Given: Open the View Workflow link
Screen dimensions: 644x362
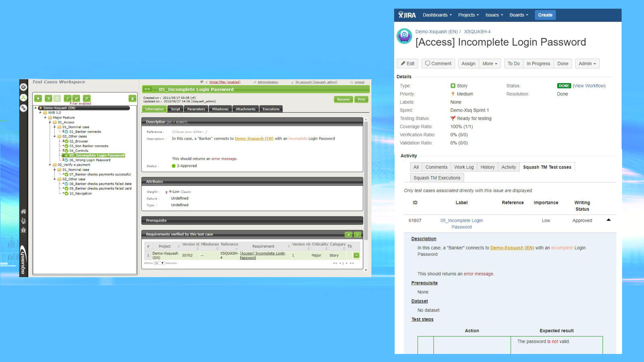Looking at the screenshot, I should [x=589, y=86].
